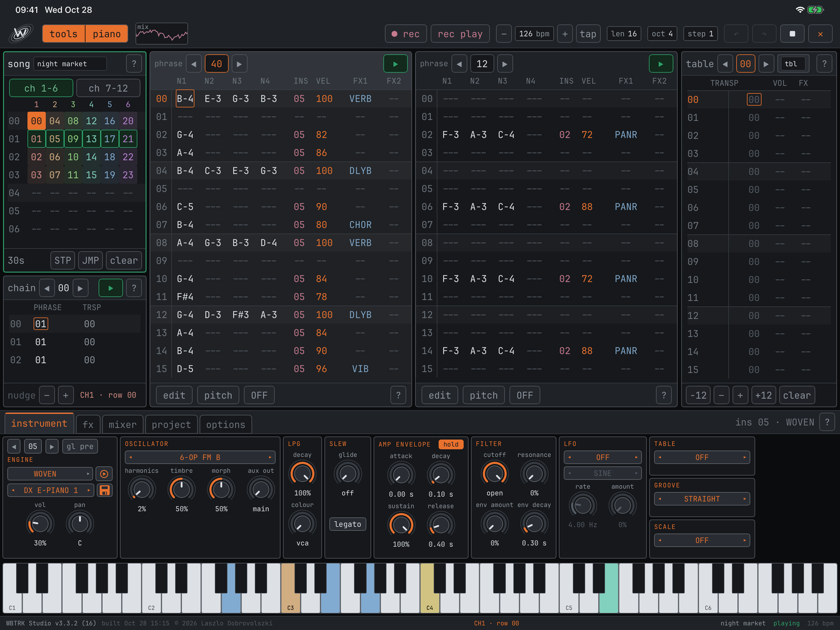840x630 pixels.
Task: Open the SCALE OFF selector
Action: (x=702, y=540)
